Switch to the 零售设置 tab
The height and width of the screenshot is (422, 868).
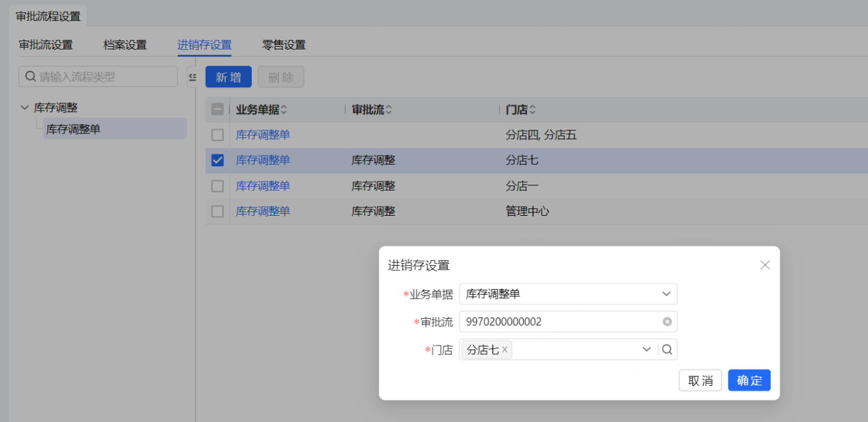tap(284, 45)
